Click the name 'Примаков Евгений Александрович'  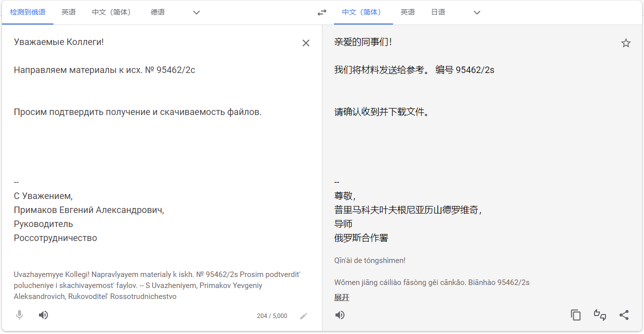(88, 210)
